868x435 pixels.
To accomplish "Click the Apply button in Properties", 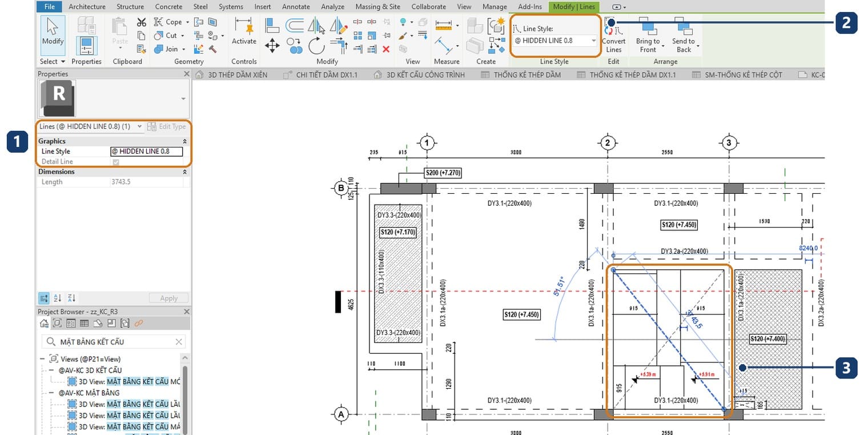I will [x=168, y=298].
